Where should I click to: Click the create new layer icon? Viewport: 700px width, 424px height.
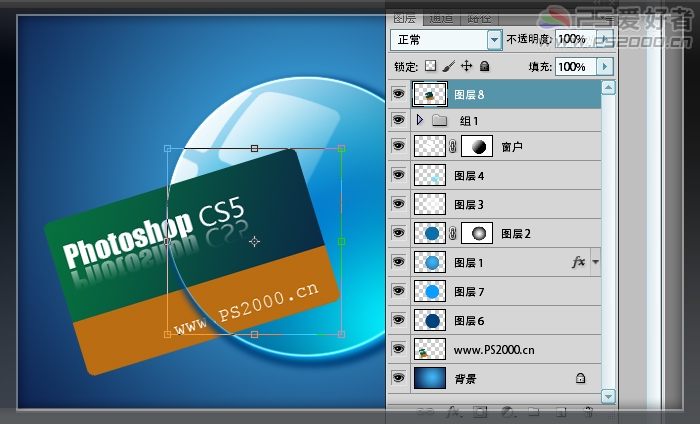pos(561,412)
